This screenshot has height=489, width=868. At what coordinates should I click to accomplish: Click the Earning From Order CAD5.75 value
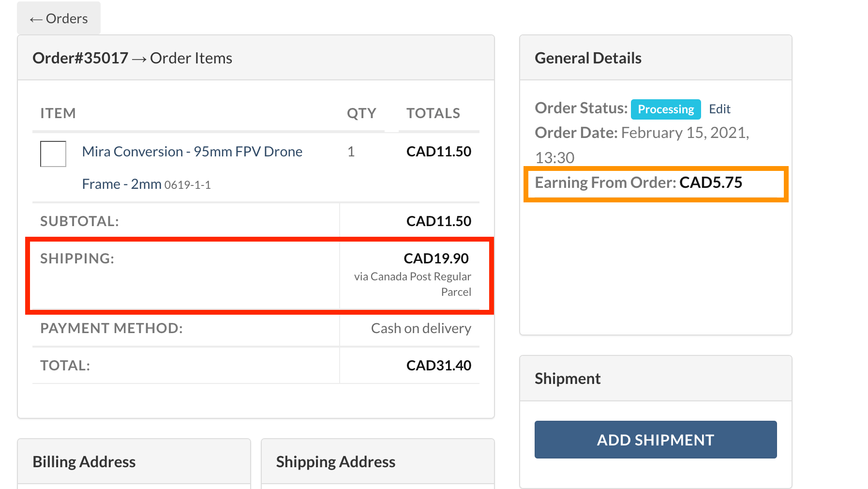(x=710, y=183)
